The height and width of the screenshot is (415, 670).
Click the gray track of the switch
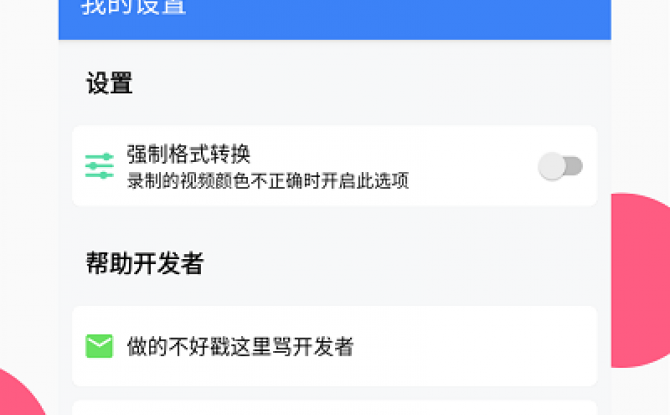575,166
